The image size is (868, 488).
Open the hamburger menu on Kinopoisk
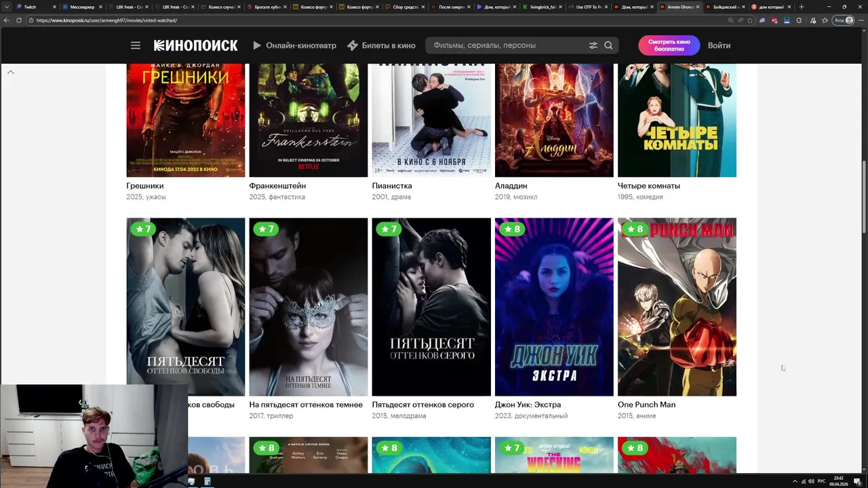[x=136, y=45]
